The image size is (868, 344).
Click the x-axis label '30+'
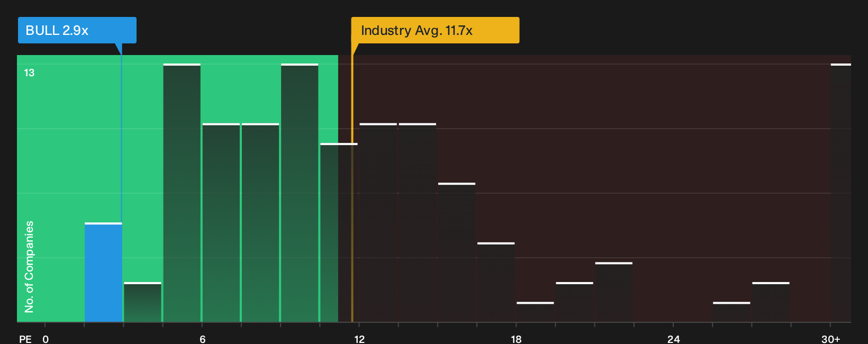coord(830,339)
